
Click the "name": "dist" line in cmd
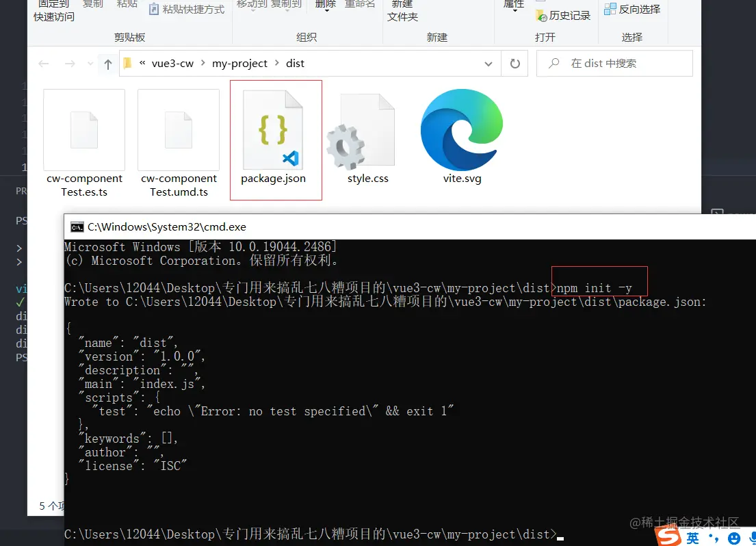(x=128, y=343)
